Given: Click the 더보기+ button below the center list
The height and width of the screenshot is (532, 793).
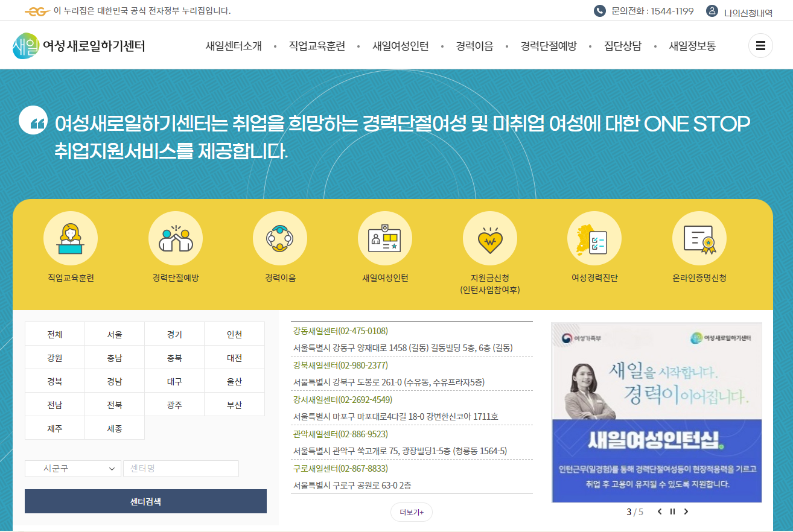Looking at the screenshot, I should click(x=411, y=511).
